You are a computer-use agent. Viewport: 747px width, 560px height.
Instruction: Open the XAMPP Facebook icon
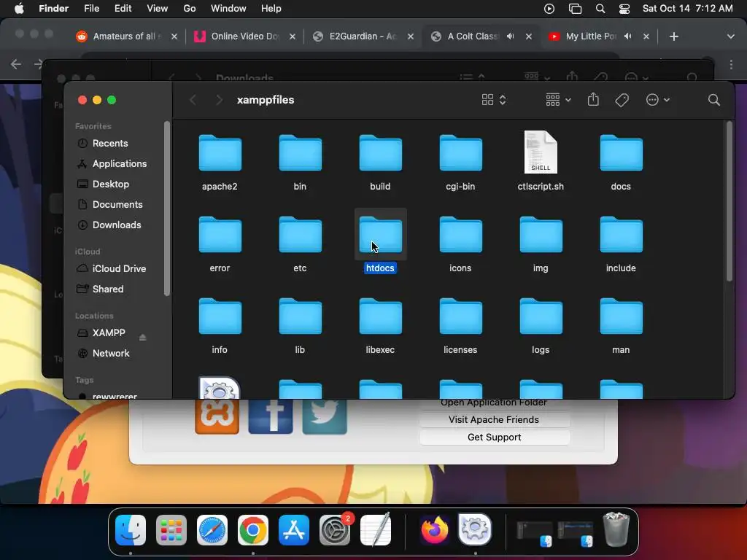[271, 416]
